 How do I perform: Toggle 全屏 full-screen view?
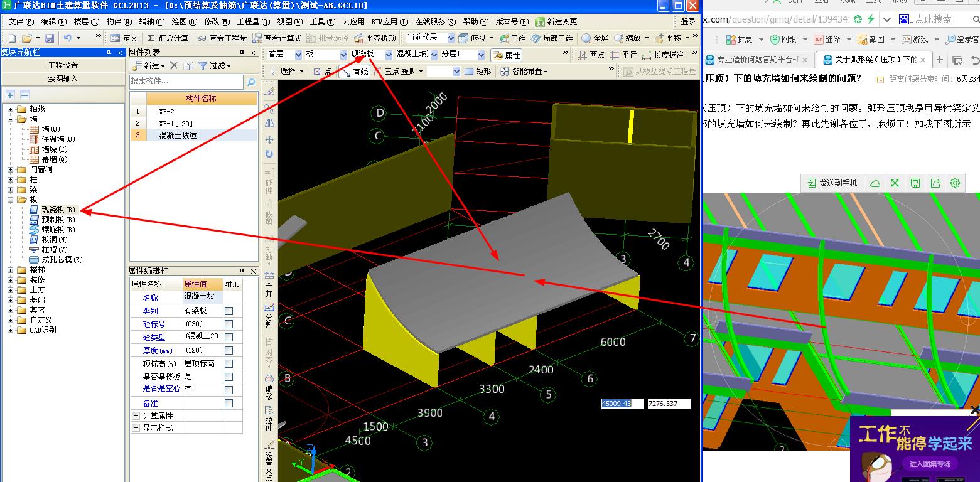coord(595,38)
